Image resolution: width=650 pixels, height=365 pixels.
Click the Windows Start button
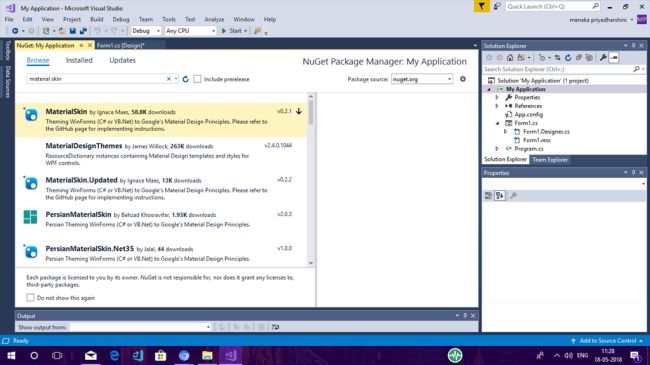(x=11, y=355)
